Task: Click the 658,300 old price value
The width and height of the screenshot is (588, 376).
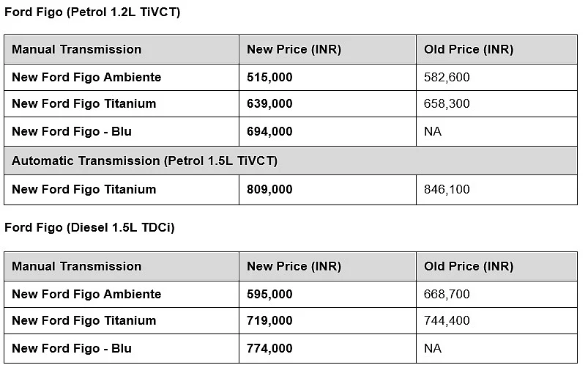Action: tap(447, 103)
